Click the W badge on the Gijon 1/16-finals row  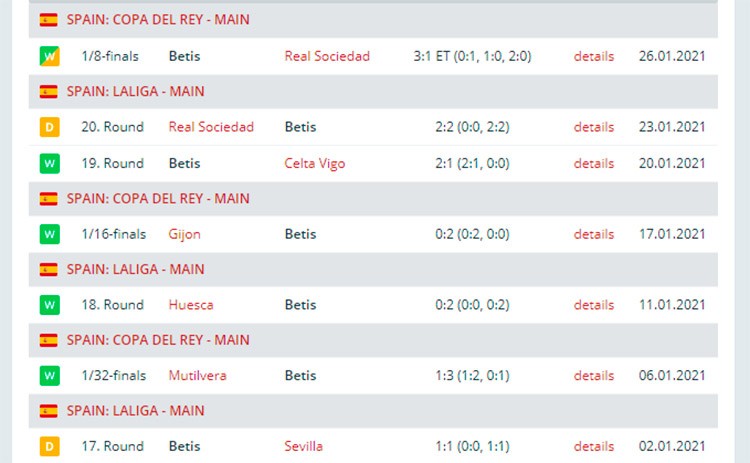(49, 234)
